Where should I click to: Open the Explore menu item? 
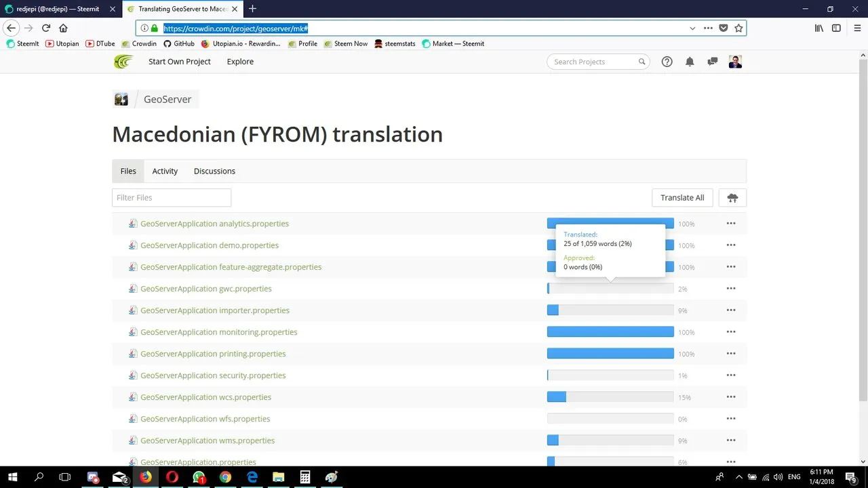coord(240,62)
